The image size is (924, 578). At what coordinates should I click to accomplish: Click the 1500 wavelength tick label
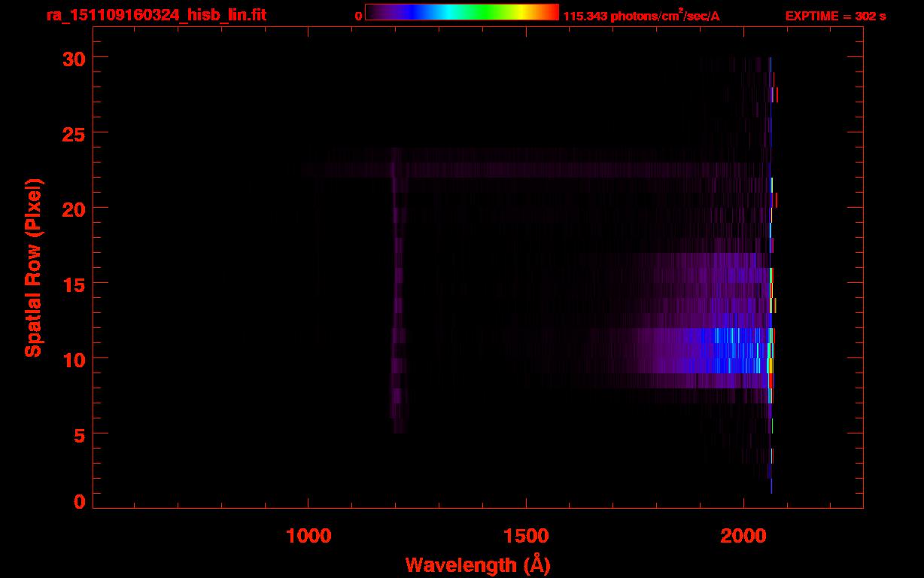(526, 536)
